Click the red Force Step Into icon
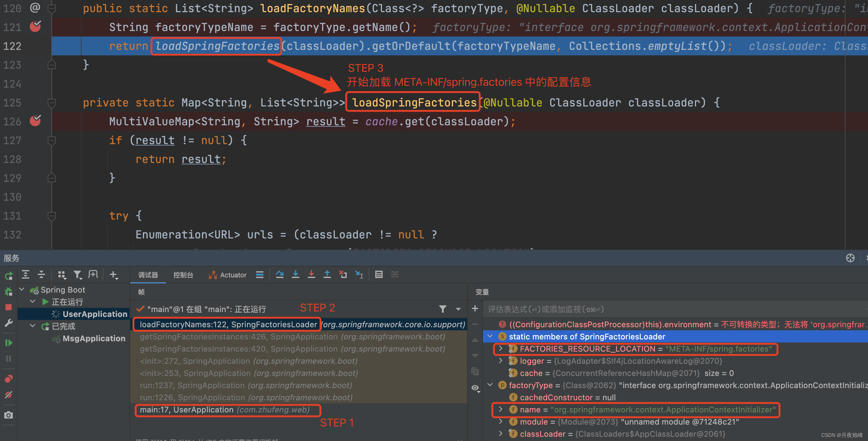 pos(311,275)
